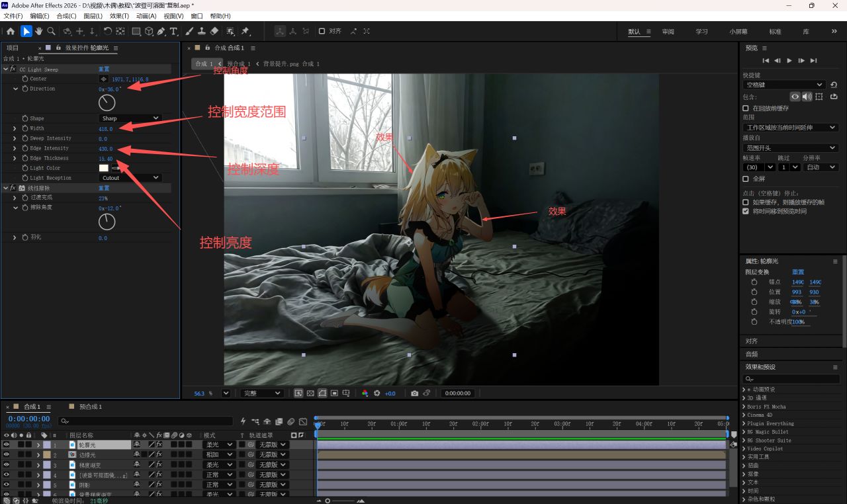Take a snapshot with camera icon
847x504 pixels.
pyautogui.click(x=414, y=393)
